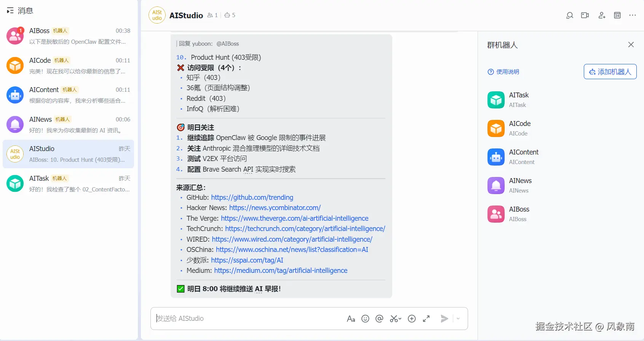
Task: Open the AIContent chat by its name
Action: 44,90
